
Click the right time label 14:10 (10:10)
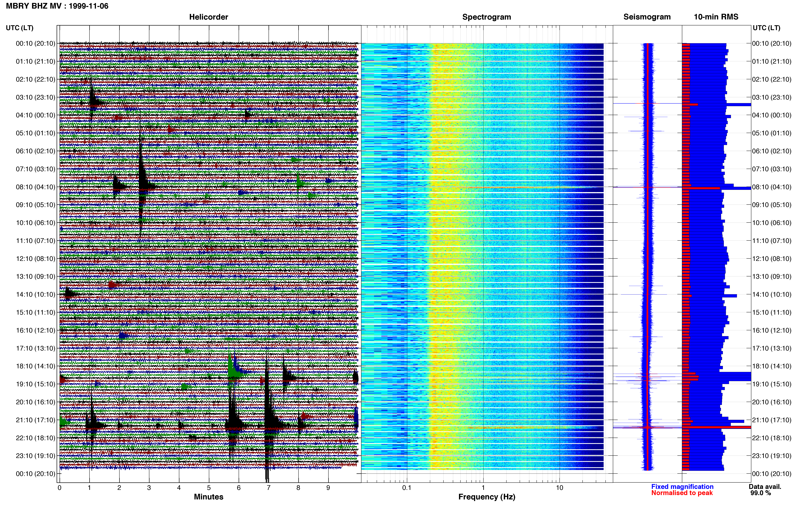pos(772,295)
